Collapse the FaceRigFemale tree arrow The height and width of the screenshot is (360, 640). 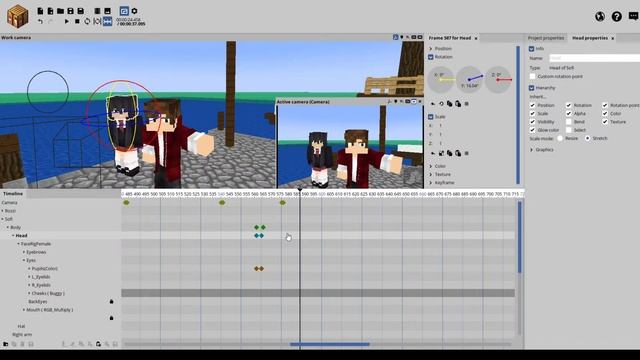coord(18,244)
